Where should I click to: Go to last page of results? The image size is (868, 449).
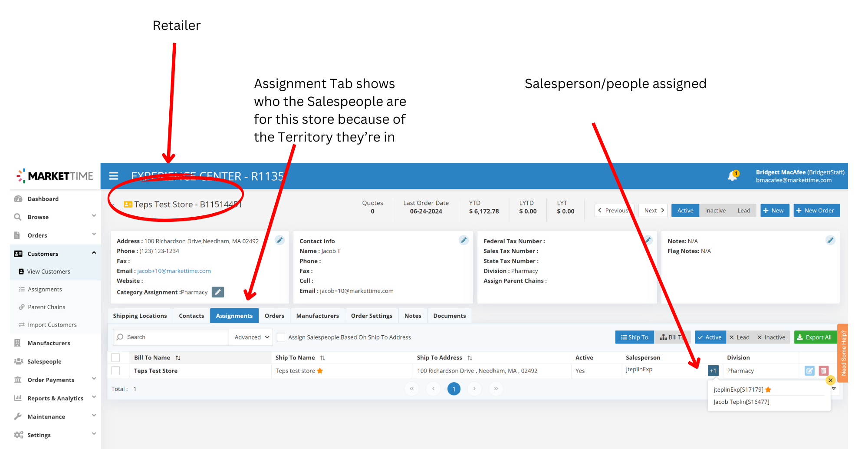[496, 389]
